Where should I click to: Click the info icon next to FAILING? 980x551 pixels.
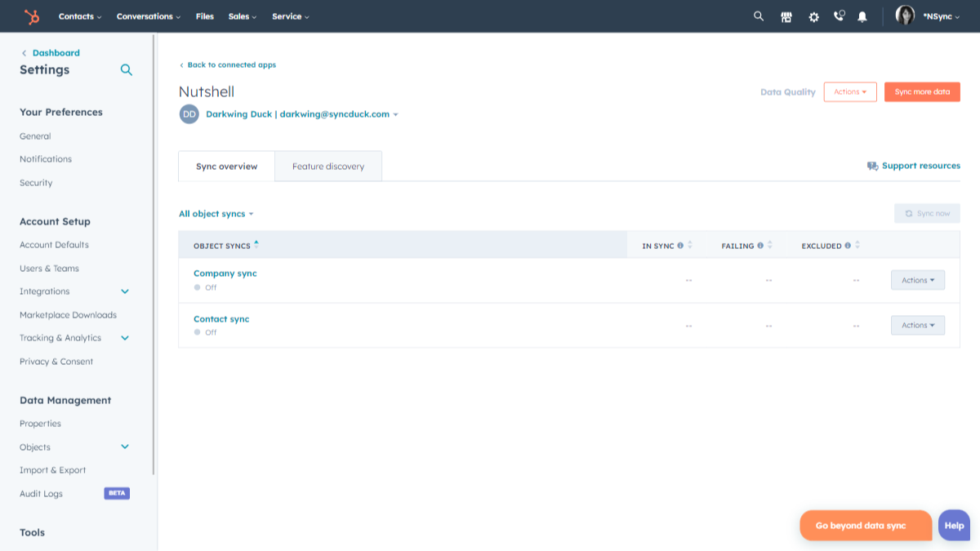click(760, 246)
